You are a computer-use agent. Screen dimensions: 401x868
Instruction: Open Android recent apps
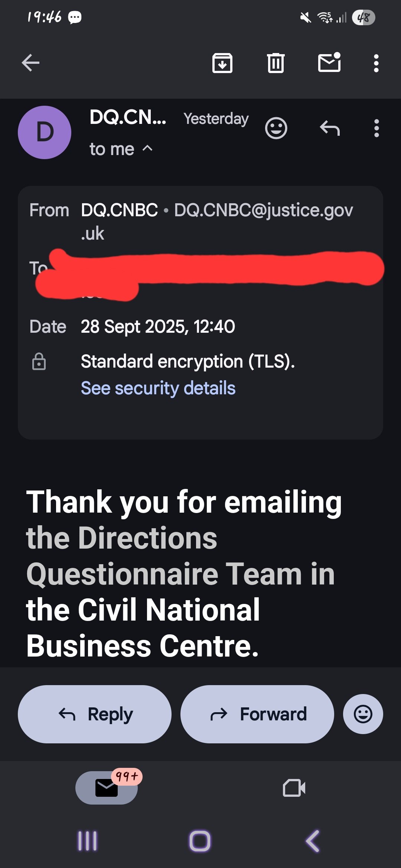click(88, 841)
